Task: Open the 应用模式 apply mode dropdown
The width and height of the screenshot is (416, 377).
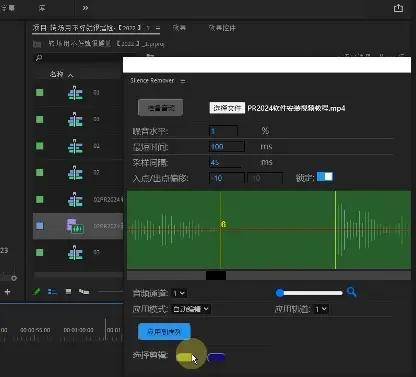Action: point(191,309)
